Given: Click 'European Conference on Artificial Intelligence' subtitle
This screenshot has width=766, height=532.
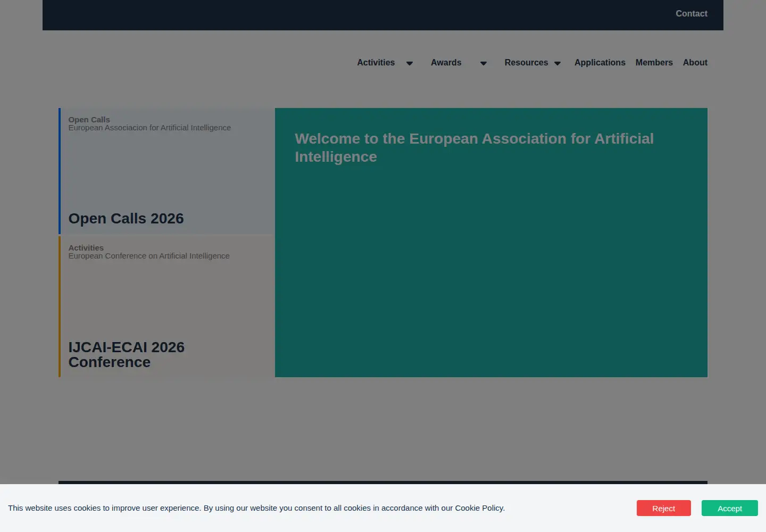Looking at the screenshot, I should click(x=149, y=256).
